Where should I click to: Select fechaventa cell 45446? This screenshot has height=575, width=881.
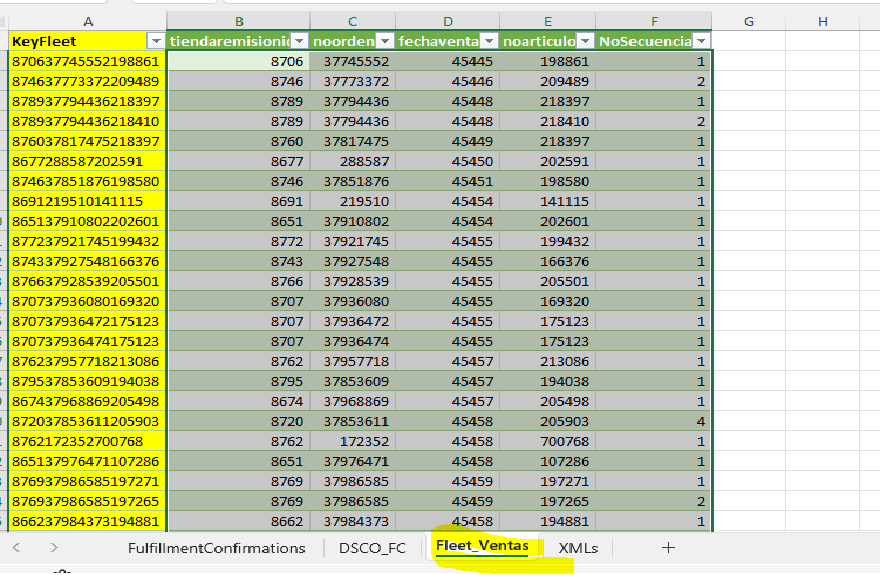point(447,82)
